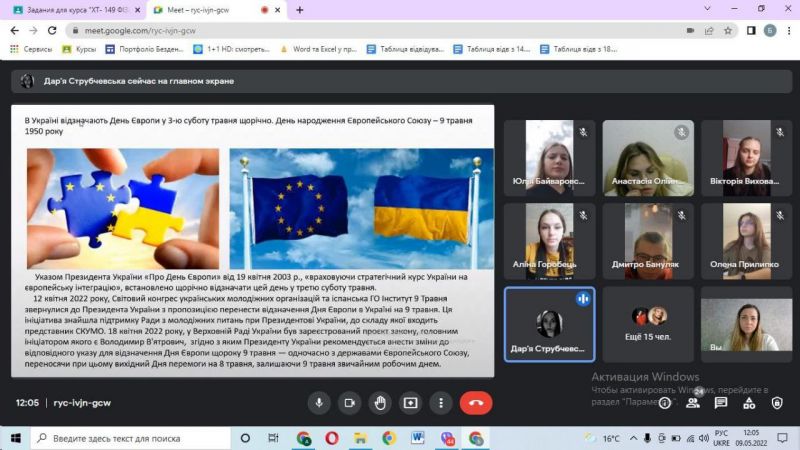This screenshot has width=800, height=450.
Task: Open 1+1 HD bookmark
Action: click(x=232, y=49)
